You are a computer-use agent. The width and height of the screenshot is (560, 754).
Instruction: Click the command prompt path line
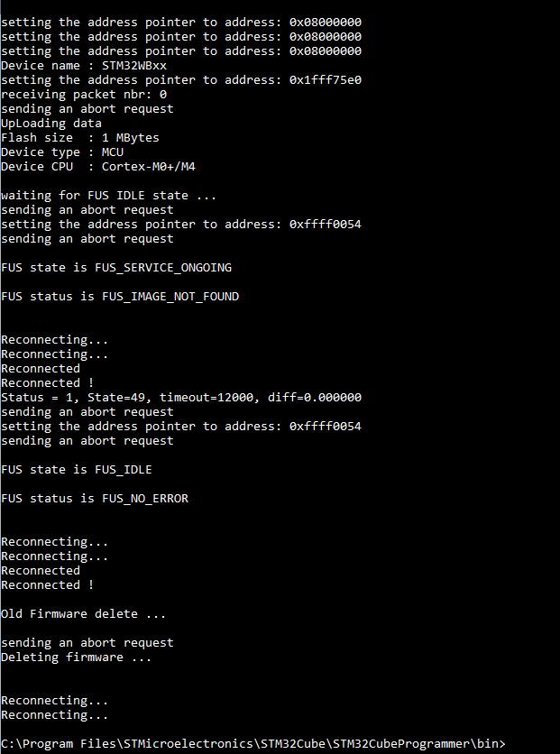coord(253,744)
